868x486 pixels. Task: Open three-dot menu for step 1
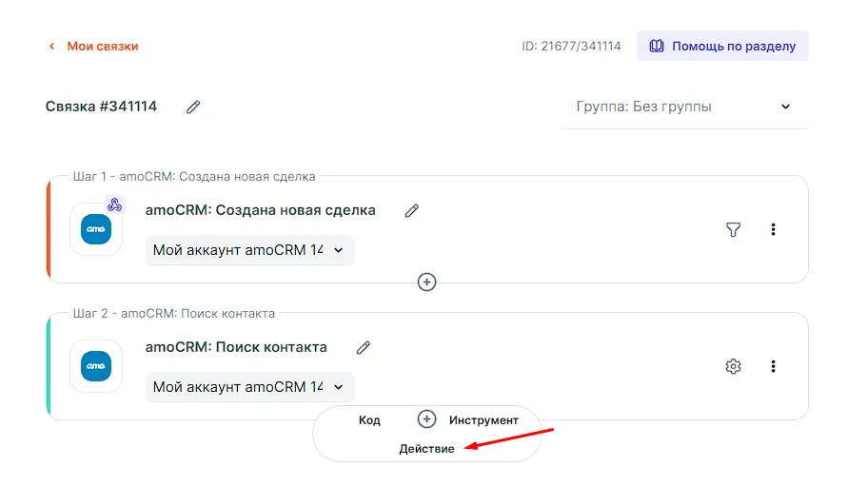(x=773, y=229)
